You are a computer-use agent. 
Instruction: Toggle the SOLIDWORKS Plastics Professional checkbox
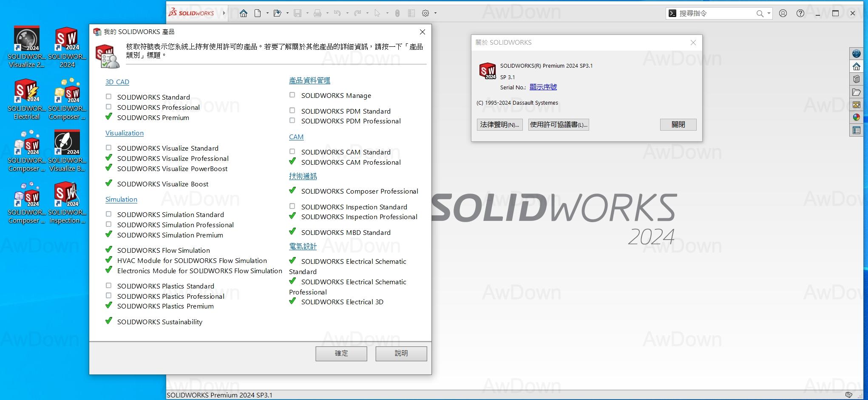109,296
